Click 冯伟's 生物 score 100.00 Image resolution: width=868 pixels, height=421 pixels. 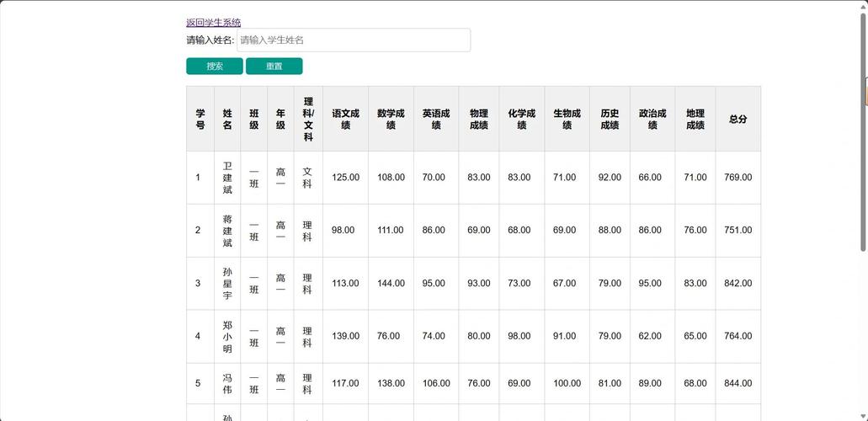567,383
